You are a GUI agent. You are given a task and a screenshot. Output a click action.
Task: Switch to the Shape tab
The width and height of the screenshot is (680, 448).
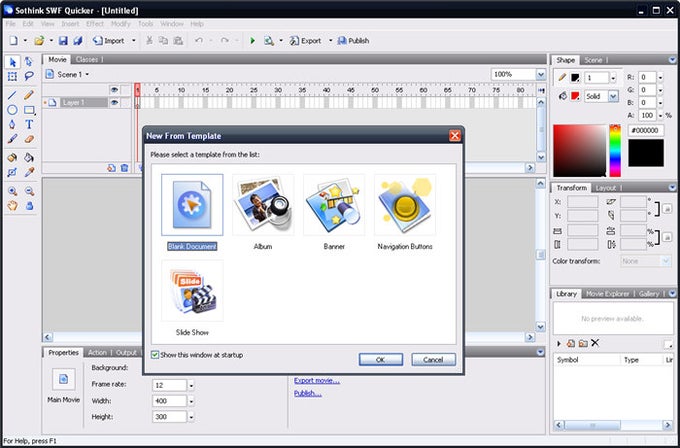coord(566,60)
